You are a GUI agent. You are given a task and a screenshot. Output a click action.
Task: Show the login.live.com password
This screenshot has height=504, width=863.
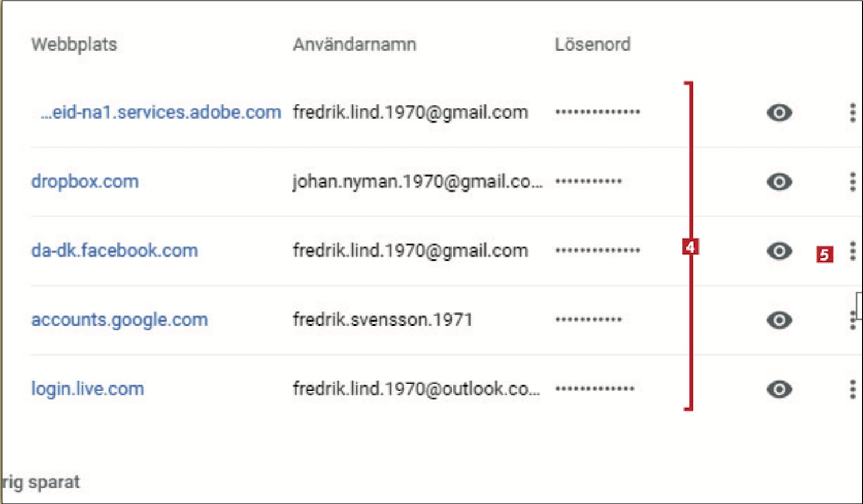click(779, 389)
